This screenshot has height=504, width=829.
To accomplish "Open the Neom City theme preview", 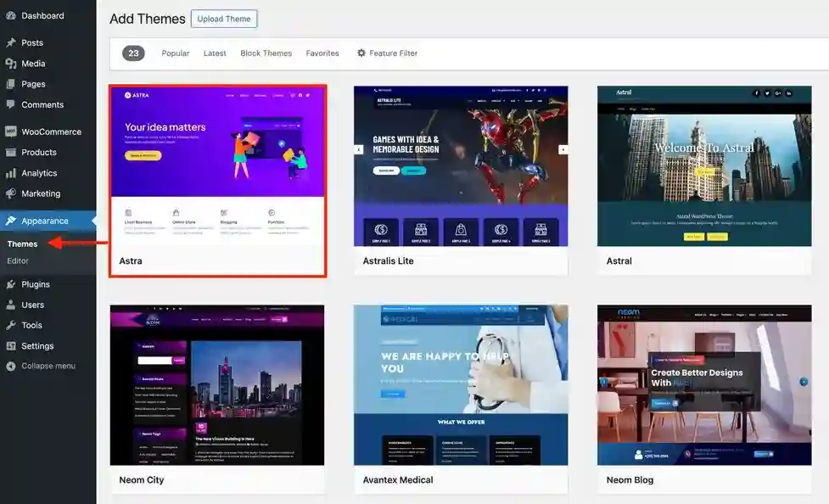I will tap(217, 384).
